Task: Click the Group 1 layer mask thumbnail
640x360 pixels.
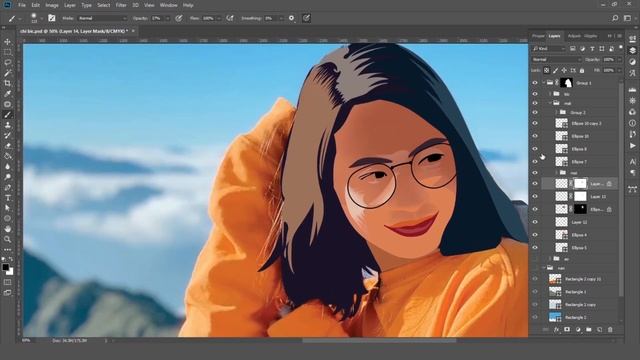Action: pyautogui.click(x=566, y=83)
